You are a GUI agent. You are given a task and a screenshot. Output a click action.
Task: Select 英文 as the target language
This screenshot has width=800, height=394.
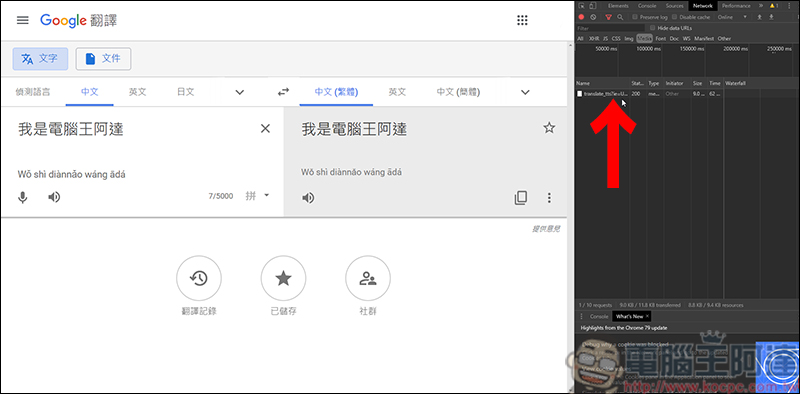tap(397, 92)
